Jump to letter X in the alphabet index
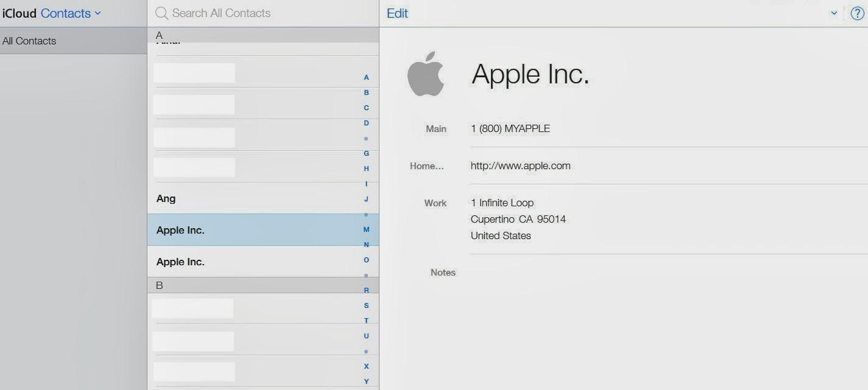 point(366,366)
